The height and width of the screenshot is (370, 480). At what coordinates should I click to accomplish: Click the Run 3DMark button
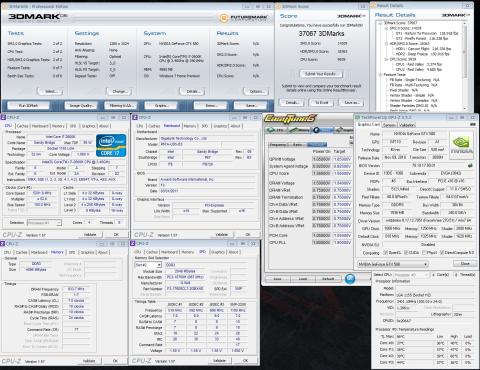[28, 105]
